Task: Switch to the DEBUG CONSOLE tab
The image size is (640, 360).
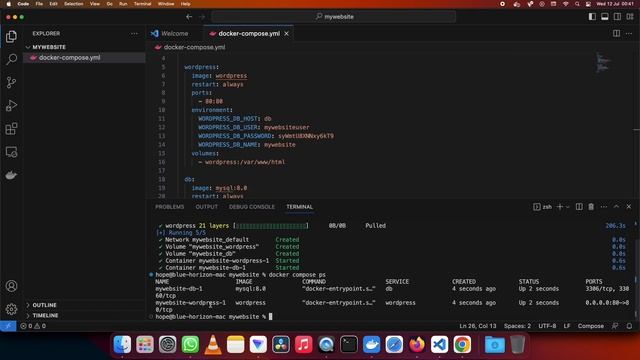Action: [x=252, y=207]
